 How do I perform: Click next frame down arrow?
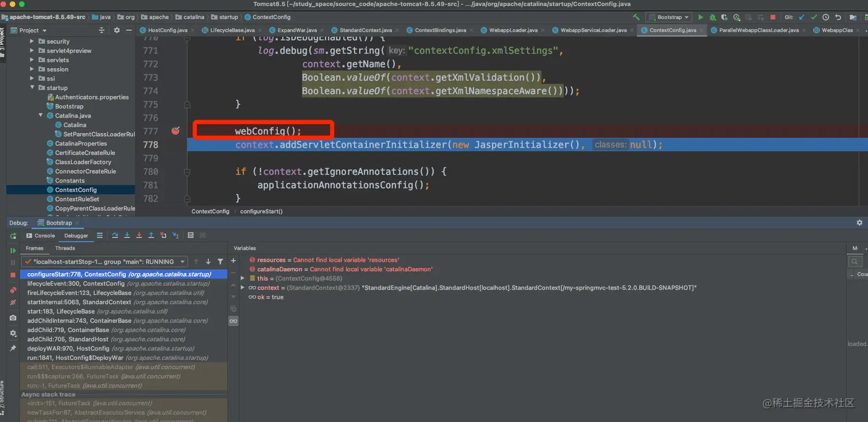208,262
